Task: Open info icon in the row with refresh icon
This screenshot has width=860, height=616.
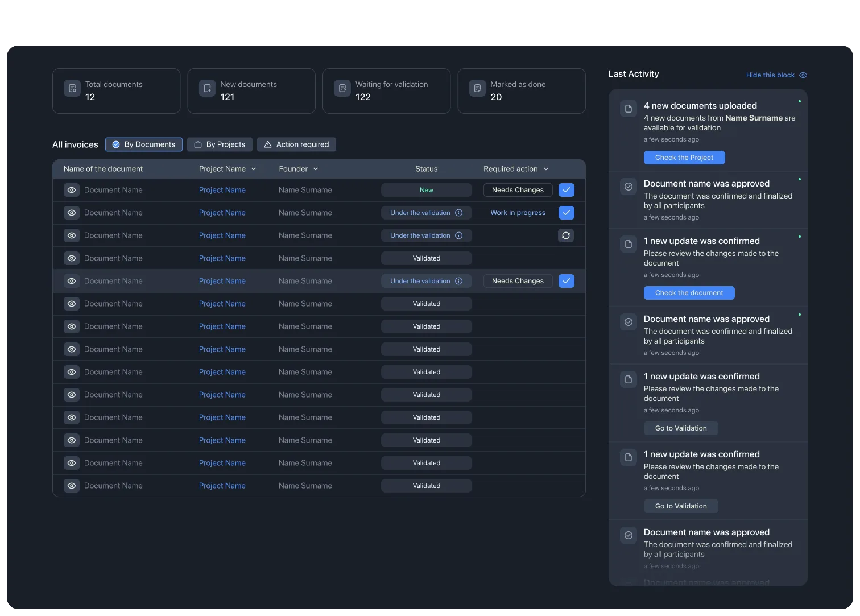Action: click(x=458, y=235)
